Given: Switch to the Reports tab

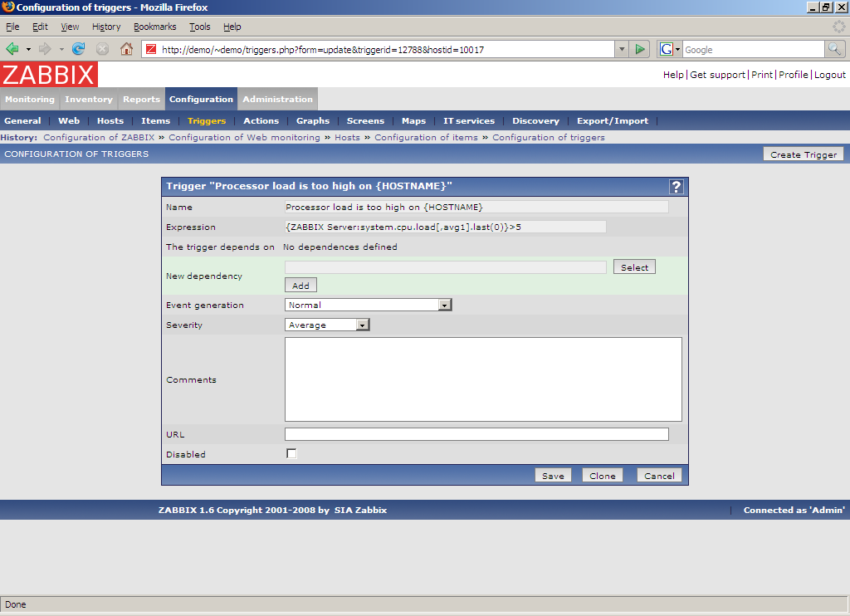Looking at the screenshot, I should click(141, 100).
